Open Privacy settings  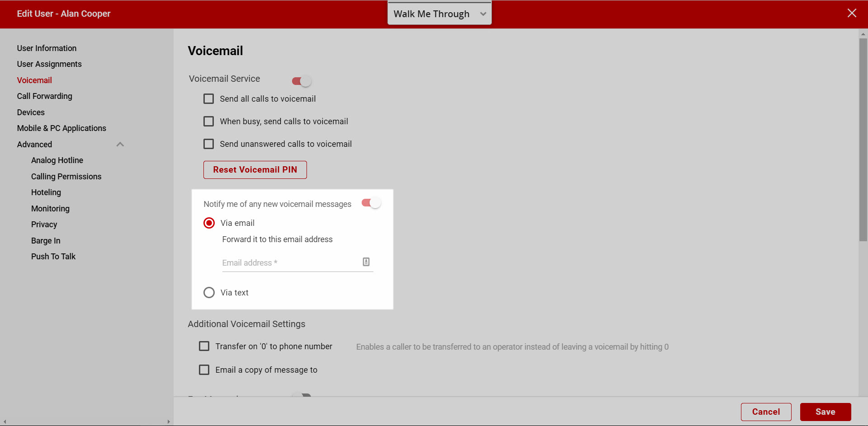[x=44, y=225]
